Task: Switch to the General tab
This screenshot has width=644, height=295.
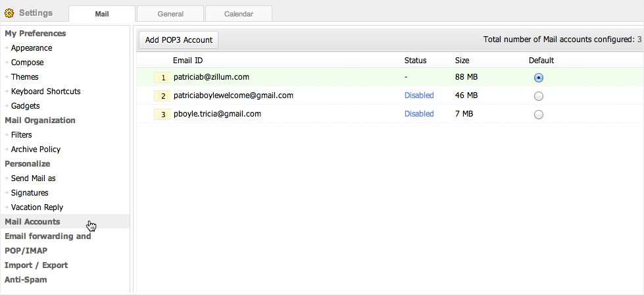Action: (x=170, y=14)
